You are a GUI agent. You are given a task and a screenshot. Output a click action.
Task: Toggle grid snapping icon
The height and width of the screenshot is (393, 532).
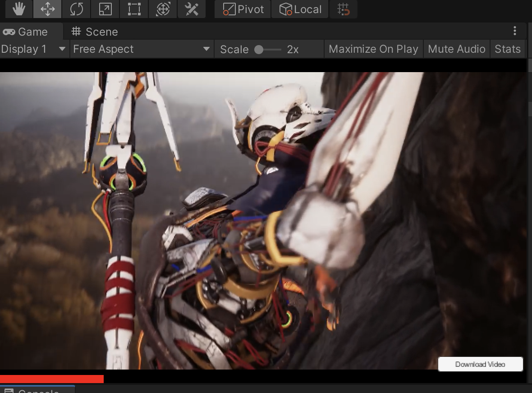tap(344, 9)
